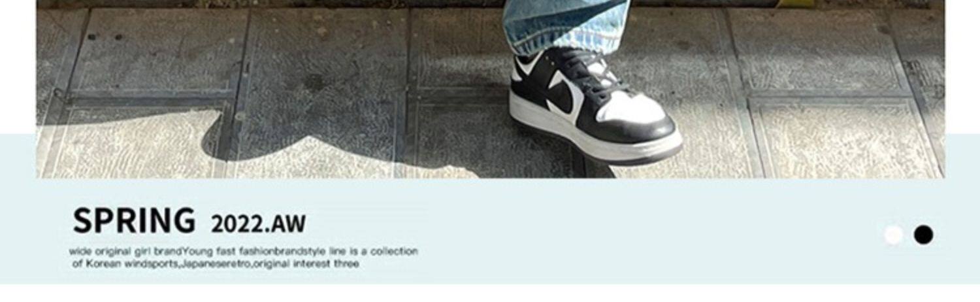Click the 2022.AW season label
Image resolution: width=980 pixels, height=302 pixels.
pos(258,224)
